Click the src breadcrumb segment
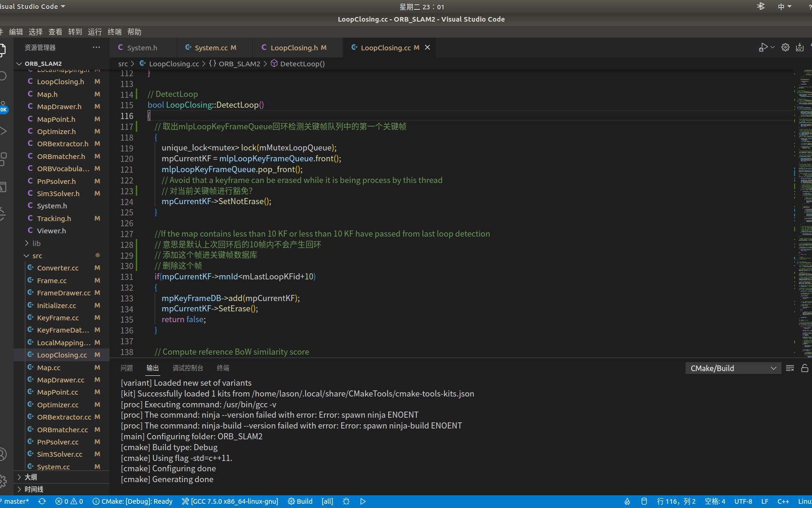Viewport: 812px width, 508px height. click(x=123, y=63)
